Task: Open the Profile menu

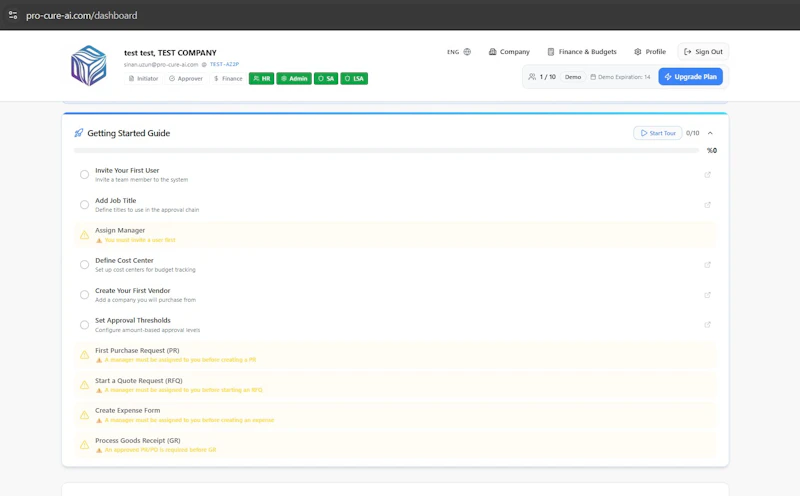Action: [x=650, y=52]
